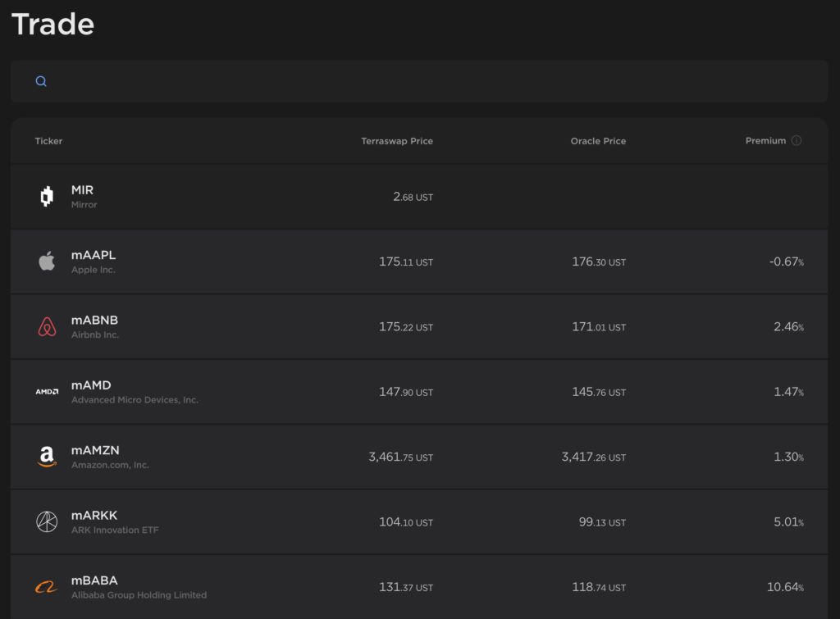
Task: Click the Premium column header
Action: coord(765,141)
